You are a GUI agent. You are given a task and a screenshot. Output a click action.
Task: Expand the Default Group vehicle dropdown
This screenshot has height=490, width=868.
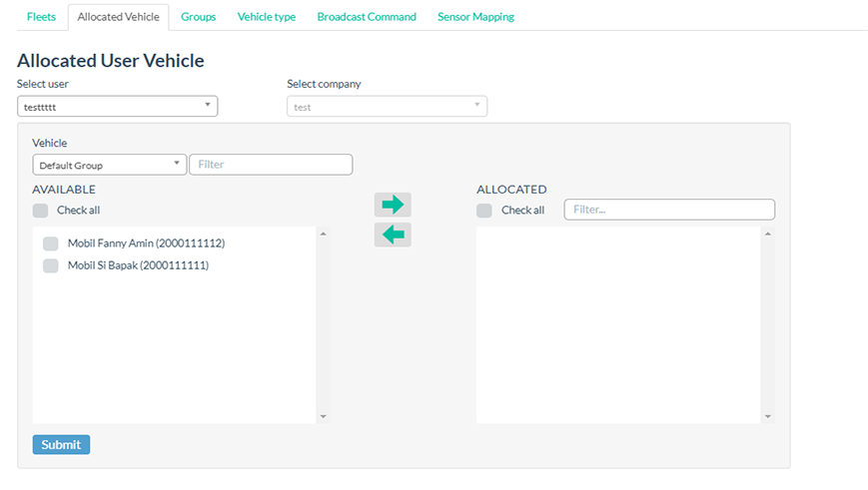tap(109, 165)
